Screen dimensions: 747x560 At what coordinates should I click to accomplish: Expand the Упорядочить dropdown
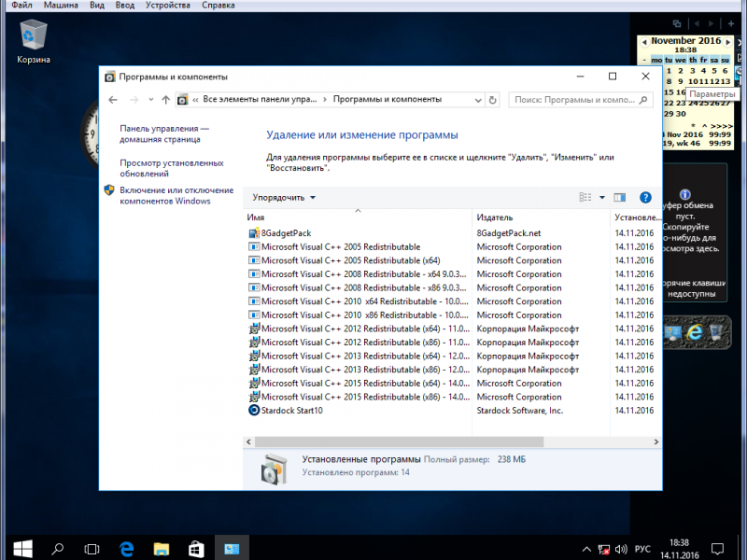click(284, 198)
